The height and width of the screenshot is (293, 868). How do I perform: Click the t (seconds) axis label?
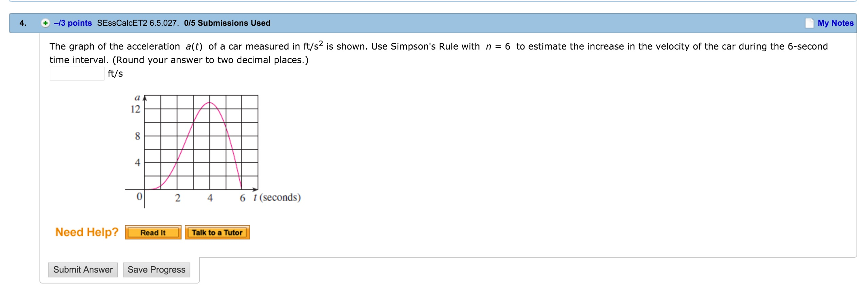pos(277,198)
